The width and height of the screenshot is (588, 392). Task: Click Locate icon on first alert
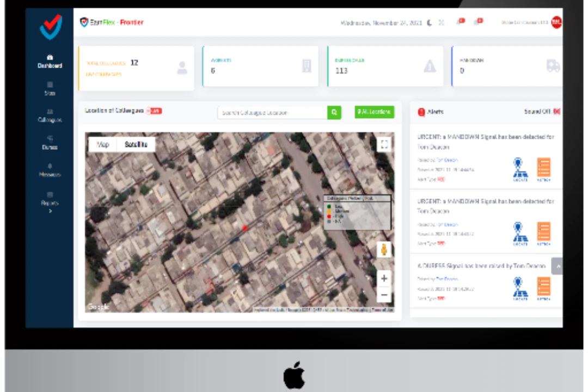point(520,169)
